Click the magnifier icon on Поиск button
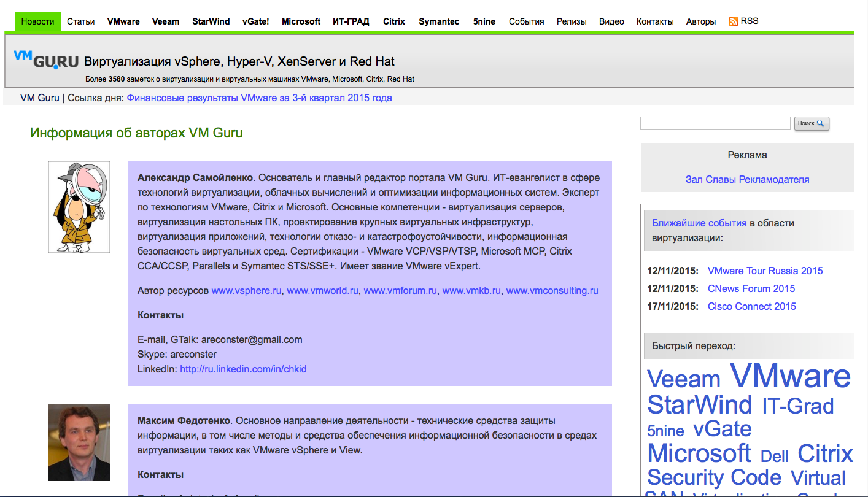Viewport: 868px width, 497px height. (821, 123)
